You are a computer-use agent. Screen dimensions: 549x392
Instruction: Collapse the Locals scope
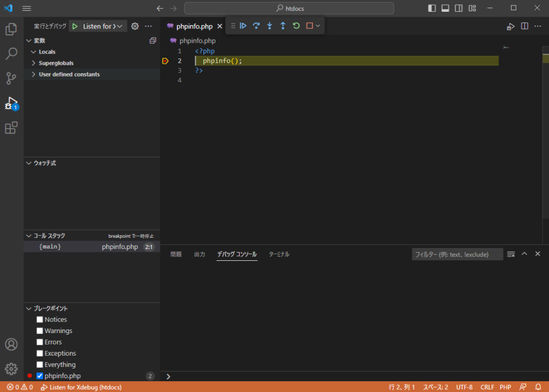pyautogui.click(x=34, y=52)
